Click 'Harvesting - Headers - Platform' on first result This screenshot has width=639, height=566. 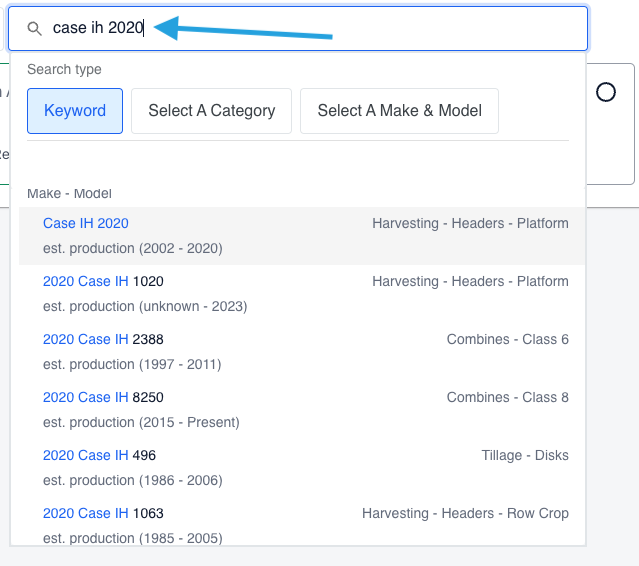tap(470, 223)
